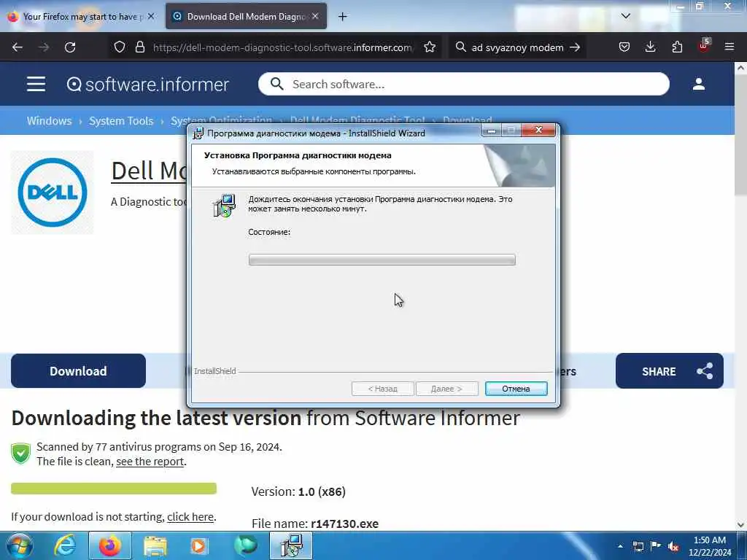
Task: Click the search magnifier in Firefox search box
Action: [x=461, y=47]
